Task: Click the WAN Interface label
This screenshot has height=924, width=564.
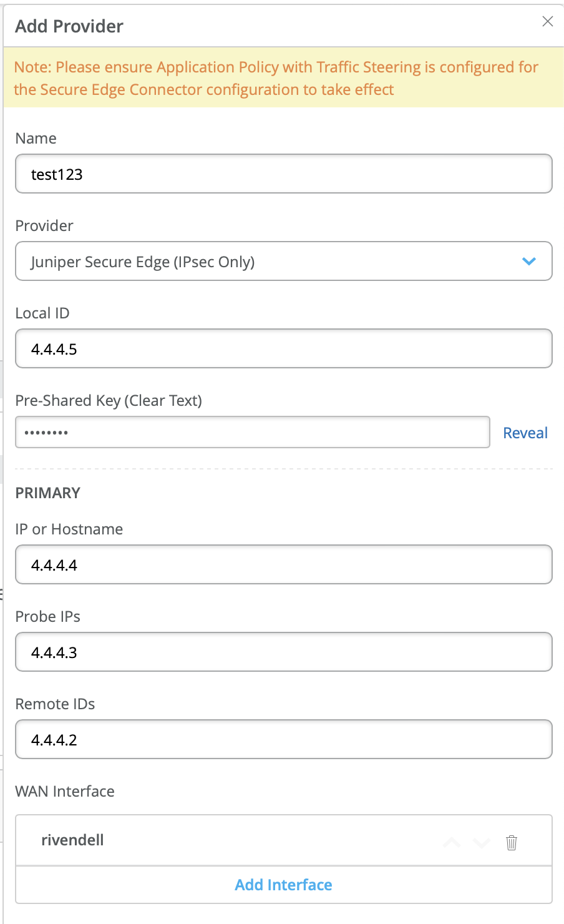Action: (x=65, y=791)
